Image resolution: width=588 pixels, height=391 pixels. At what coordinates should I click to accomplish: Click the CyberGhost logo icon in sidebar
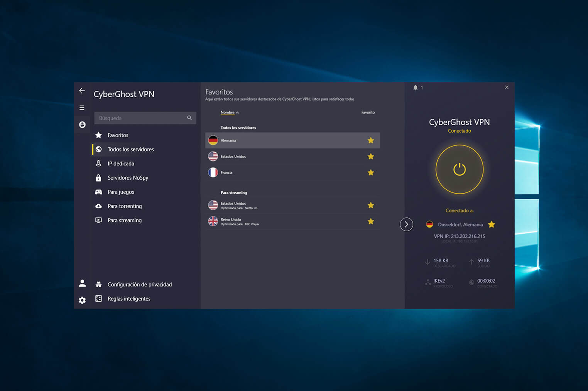pos(82,125)
